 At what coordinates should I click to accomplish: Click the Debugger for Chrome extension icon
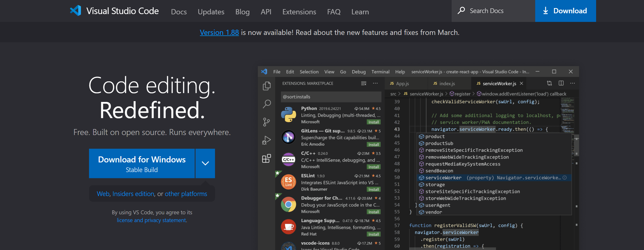[288, 204]
